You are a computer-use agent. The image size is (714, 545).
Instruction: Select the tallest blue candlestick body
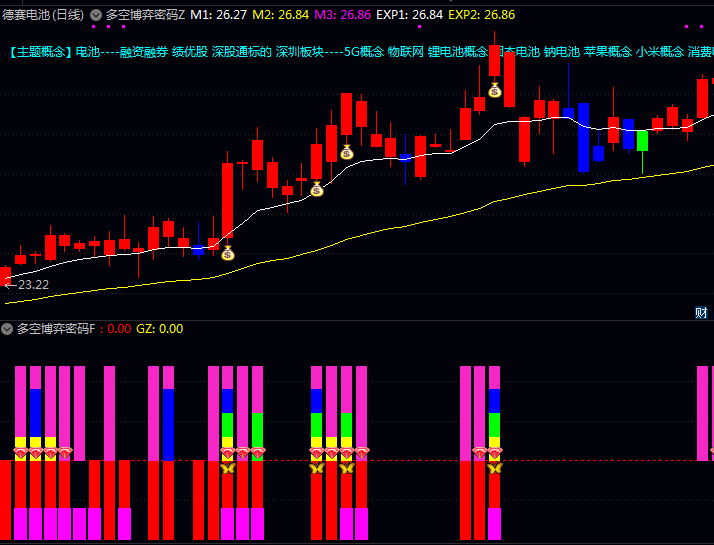(583, 138)
